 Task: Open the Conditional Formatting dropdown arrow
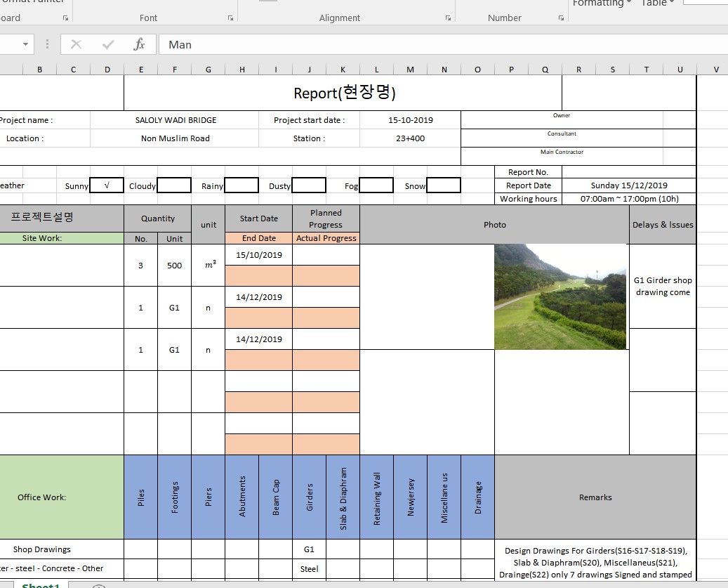tap(628, 2)
